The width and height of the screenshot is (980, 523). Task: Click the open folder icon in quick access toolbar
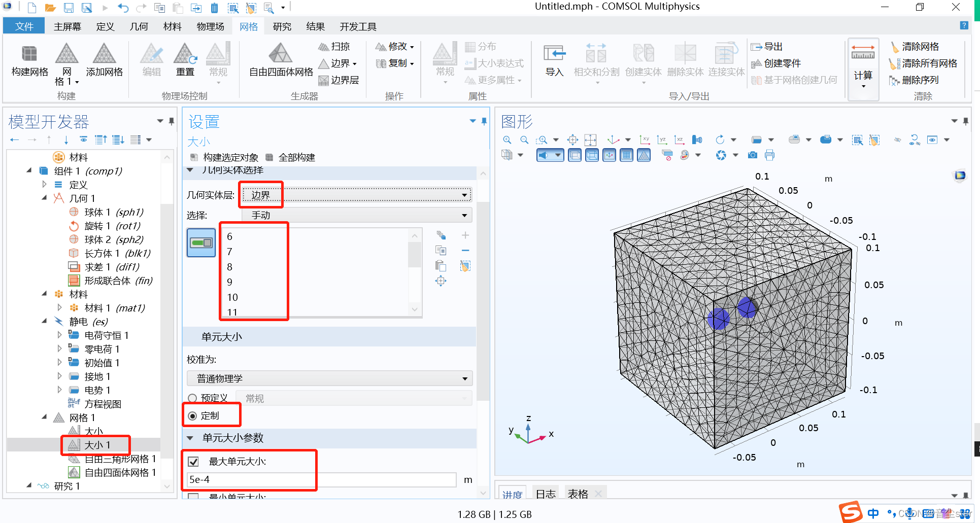(50, 8)
